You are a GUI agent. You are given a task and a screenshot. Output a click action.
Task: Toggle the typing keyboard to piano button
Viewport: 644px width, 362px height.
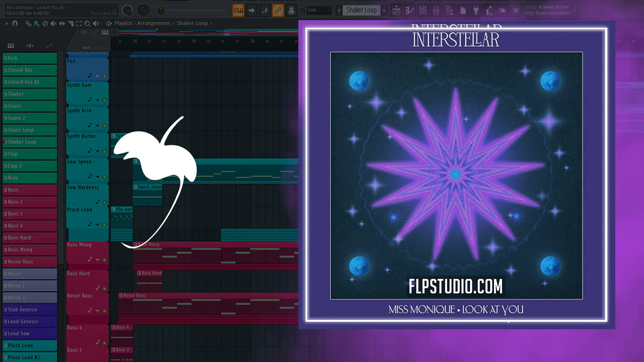pyautogui.click(x=238, y=10)
